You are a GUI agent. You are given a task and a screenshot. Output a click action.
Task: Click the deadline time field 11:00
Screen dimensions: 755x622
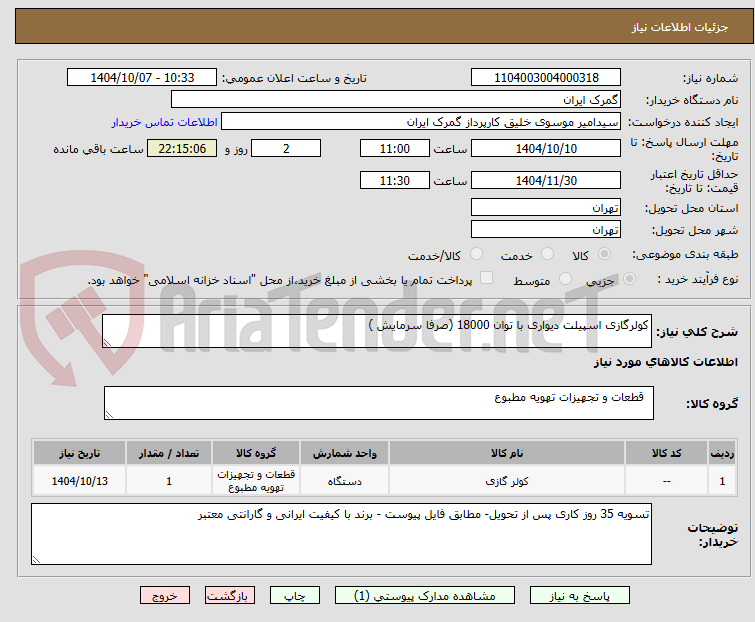pyautogui.click(x=395, y=148)
